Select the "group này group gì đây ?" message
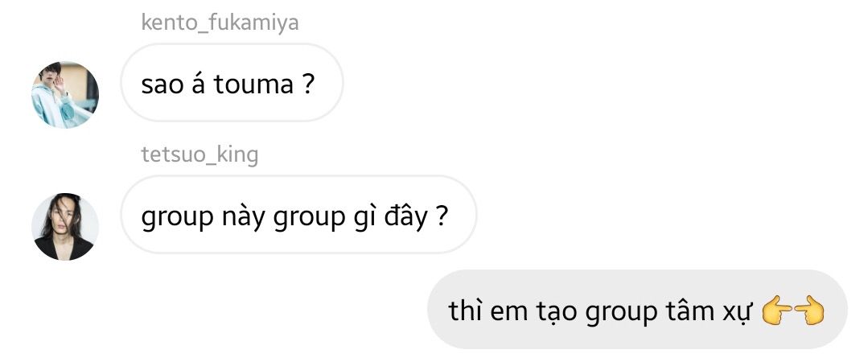The height and width of the screenshot is (358, 868). [298, 215]
